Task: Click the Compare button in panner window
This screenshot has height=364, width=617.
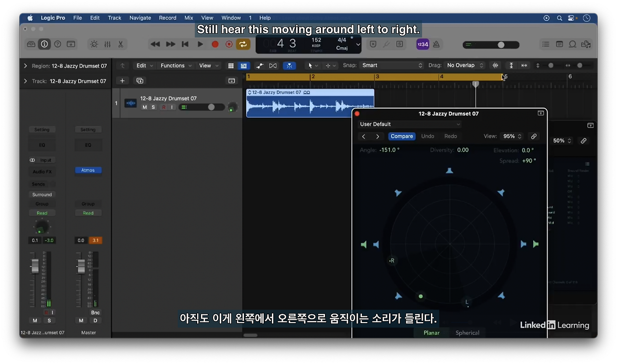Action: (402, 136)
